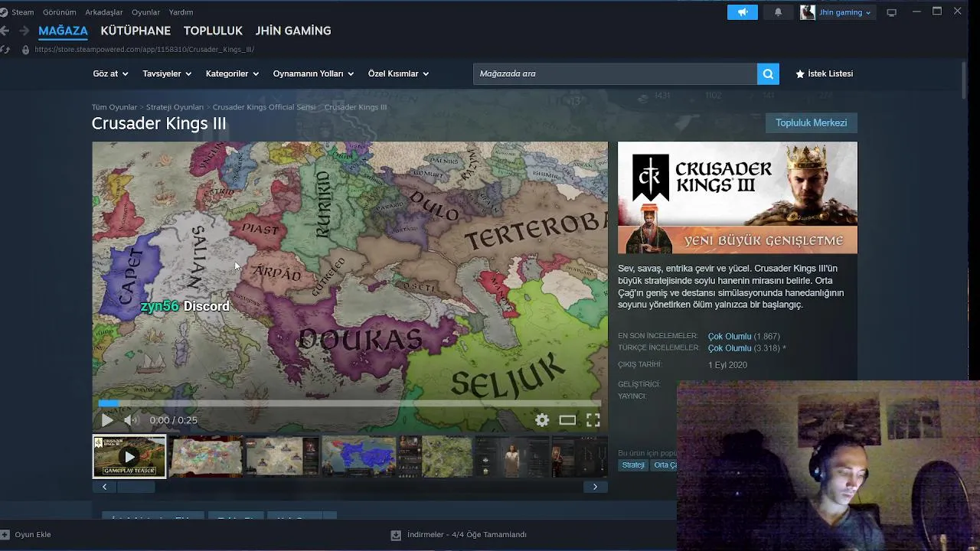Go back with the left navigation arrow
Viewport: 980px width, 551px height.
[5, 31]
